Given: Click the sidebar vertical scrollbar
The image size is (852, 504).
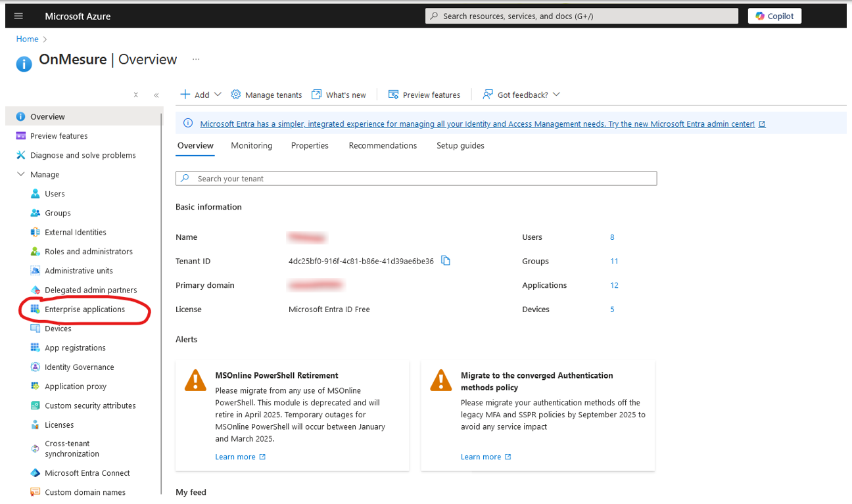Looking at the screenshot, I should point(162,302).
